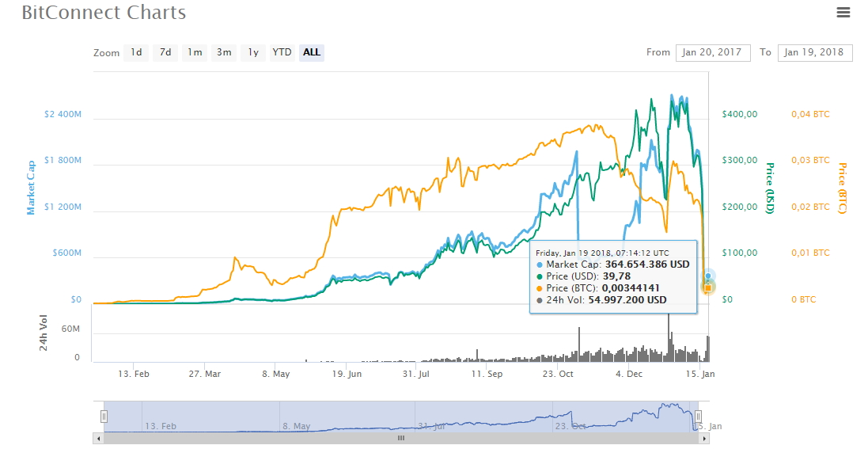Select the 7d zoom range
This screenshot has height=449, width=868.
point(165,52)
